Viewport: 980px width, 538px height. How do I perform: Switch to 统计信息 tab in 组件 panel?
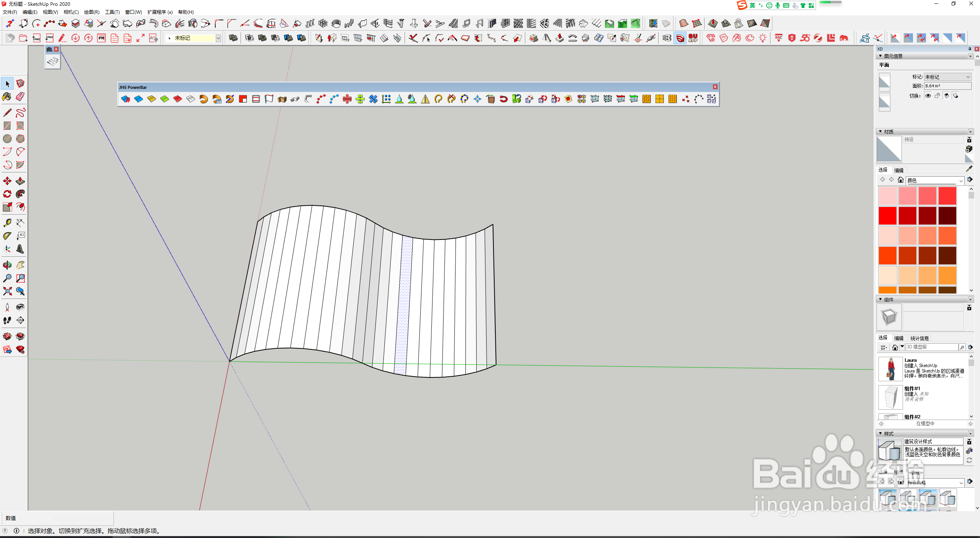[x=919, y=338]
